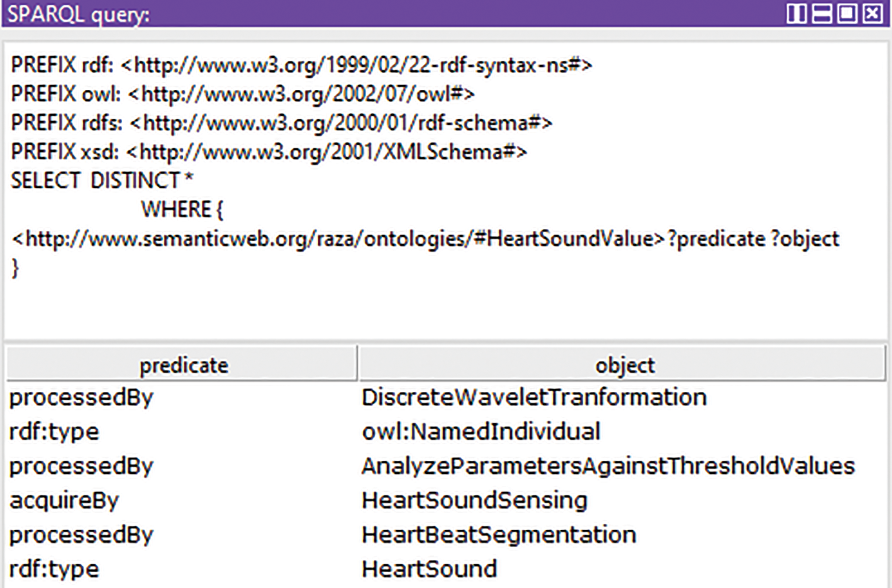
Task: Sort results by the predicate column header
Action: (x=183, y=365)
